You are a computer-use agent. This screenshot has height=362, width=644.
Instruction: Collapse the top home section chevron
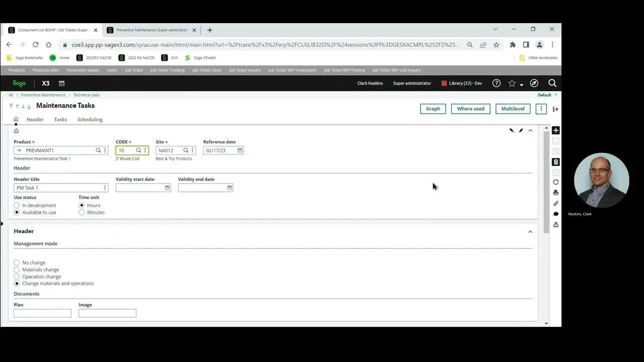530,131
